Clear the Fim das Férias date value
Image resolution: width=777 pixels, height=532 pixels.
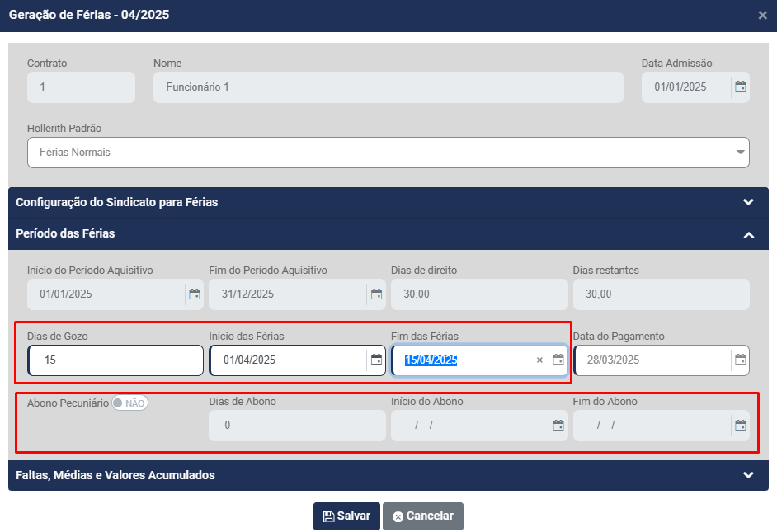(539, 360)
